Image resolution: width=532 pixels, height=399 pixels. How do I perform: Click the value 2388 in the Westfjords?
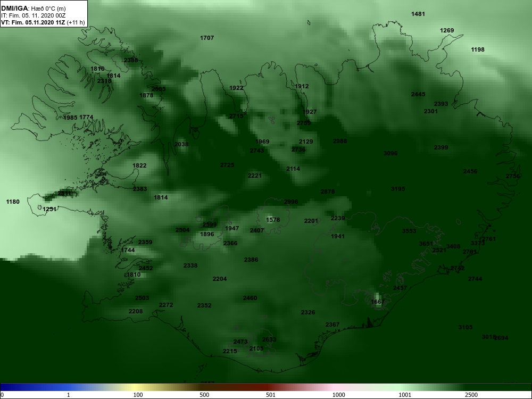131,60
